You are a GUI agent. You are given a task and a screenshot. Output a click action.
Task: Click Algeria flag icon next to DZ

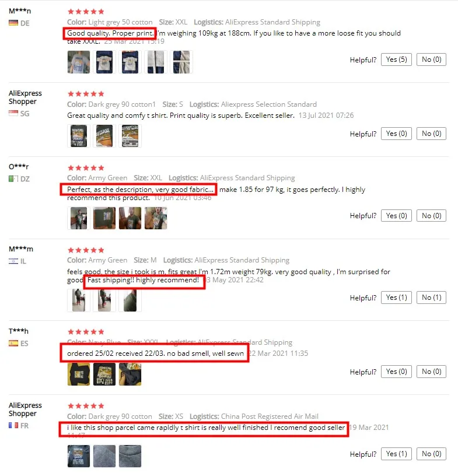click(x=13, y=179)
